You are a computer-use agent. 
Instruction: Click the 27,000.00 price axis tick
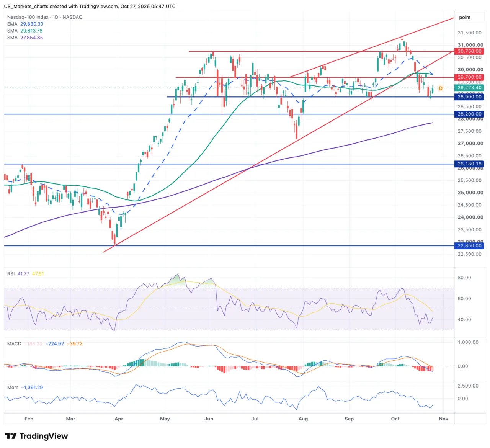click(x=470, y=144)
